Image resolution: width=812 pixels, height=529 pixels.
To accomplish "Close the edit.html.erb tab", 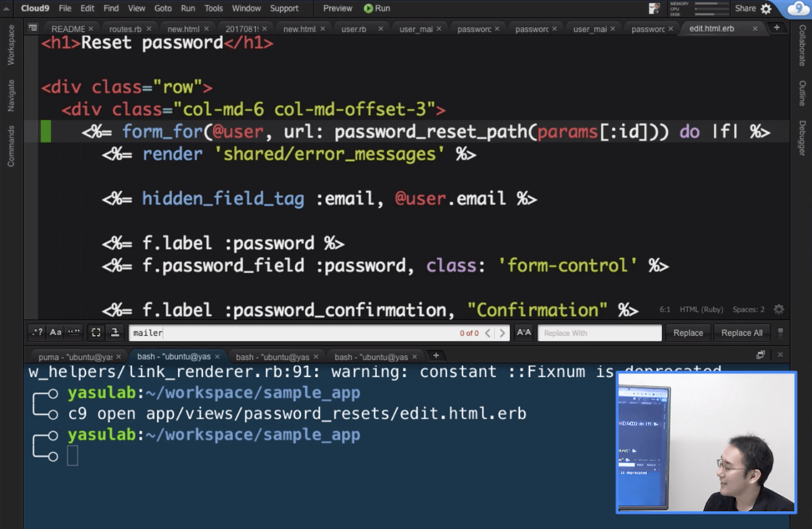I will tap(755, 28).
